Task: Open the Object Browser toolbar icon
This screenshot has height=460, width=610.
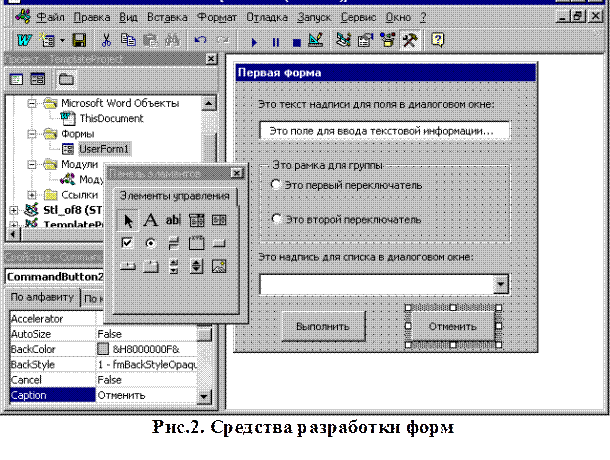Action: 387,40
